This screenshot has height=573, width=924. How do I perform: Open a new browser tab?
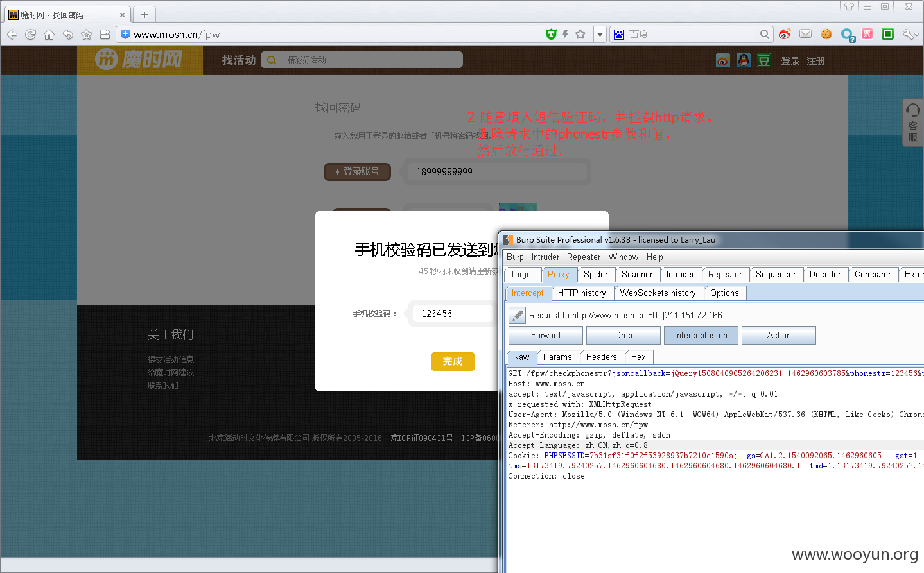144,14
